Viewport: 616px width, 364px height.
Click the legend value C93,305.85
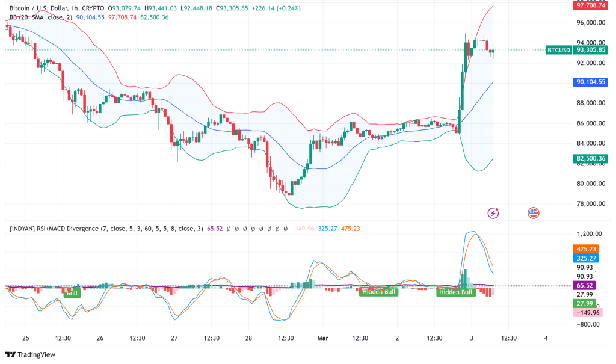[232, 8]
